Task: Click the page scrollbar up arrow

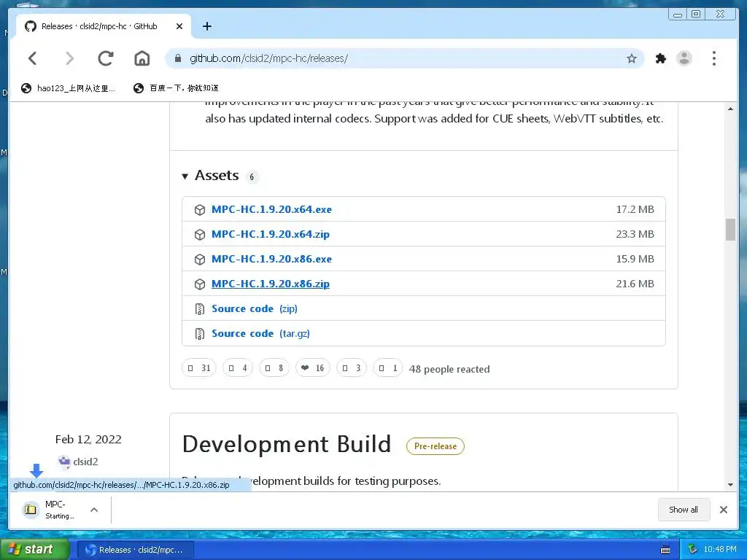Action: (730, 109)
